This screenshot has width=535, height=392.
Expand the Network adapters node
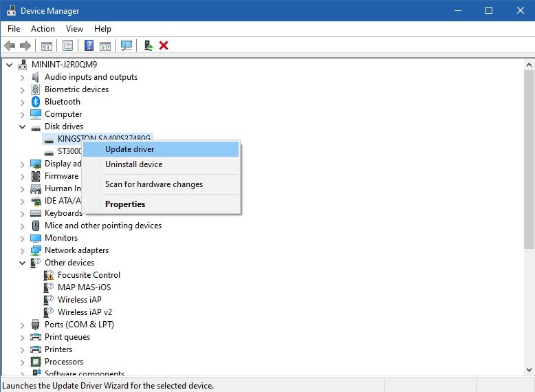tap(23, 250)
